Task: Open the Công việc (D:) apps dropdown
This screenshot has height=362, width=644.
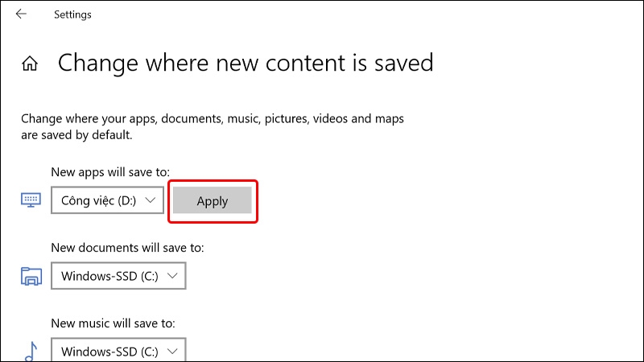Action: pos(108,200)
